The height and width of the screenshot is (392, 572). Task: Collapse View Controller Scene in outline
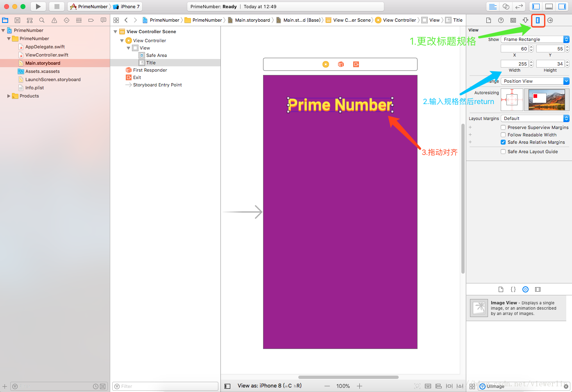[116, 32]
